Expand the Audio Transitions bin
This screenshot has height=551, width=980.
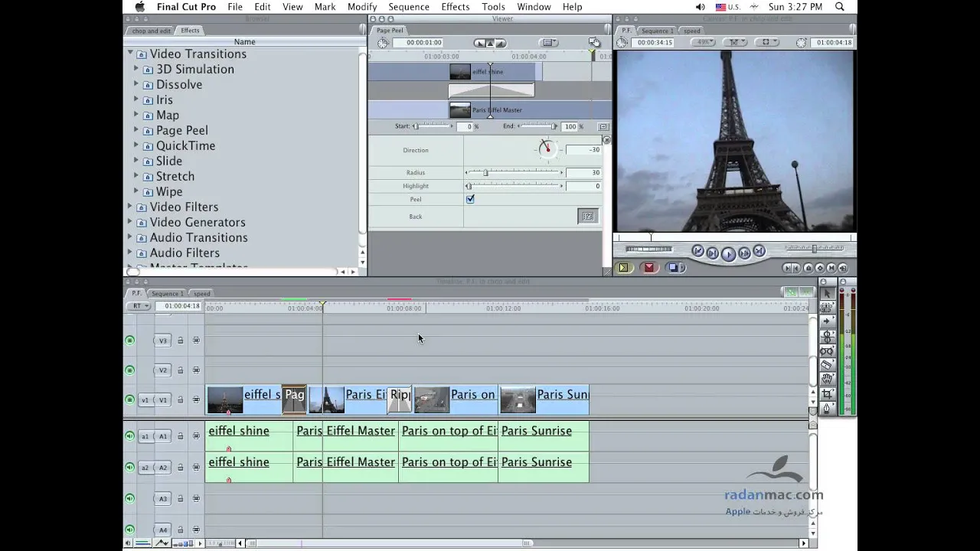coord(130,237)
